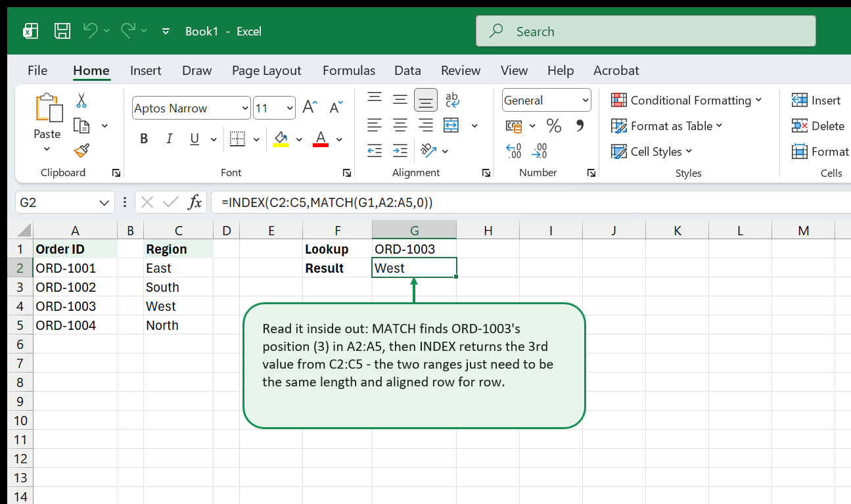Click the formula bar Cancel X
This screenshot has width=851, height=504.
147,202
